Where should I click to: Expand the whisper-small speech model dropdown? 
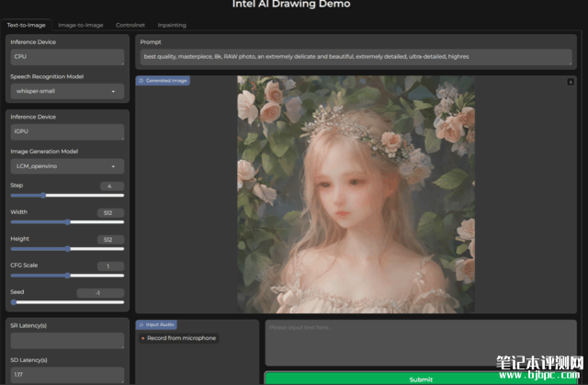pos(67,92)
